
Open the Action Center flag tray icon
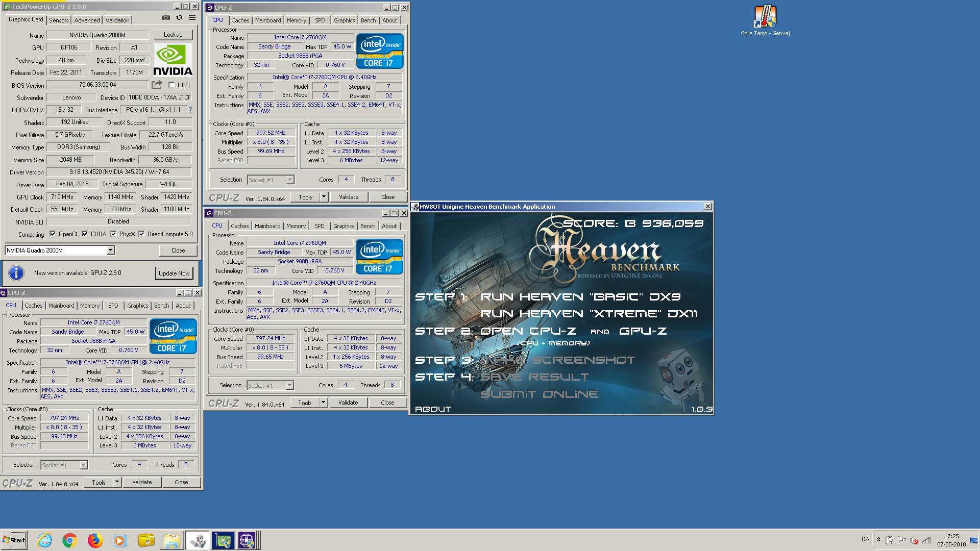coord(901,540)
